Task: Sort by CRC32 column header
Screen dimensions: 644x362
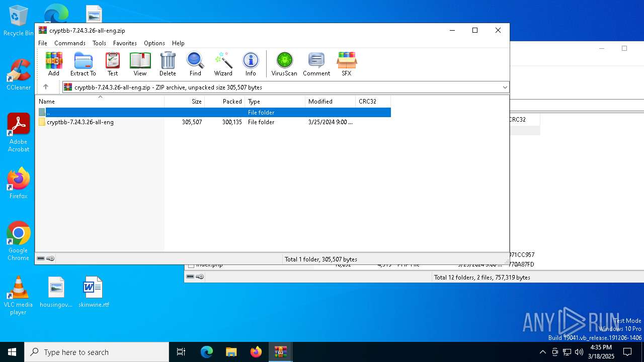Action: [x=373, y=102]
